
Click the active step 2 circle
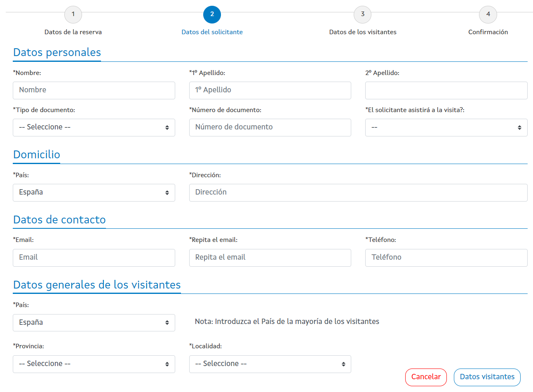coord(212,14)
